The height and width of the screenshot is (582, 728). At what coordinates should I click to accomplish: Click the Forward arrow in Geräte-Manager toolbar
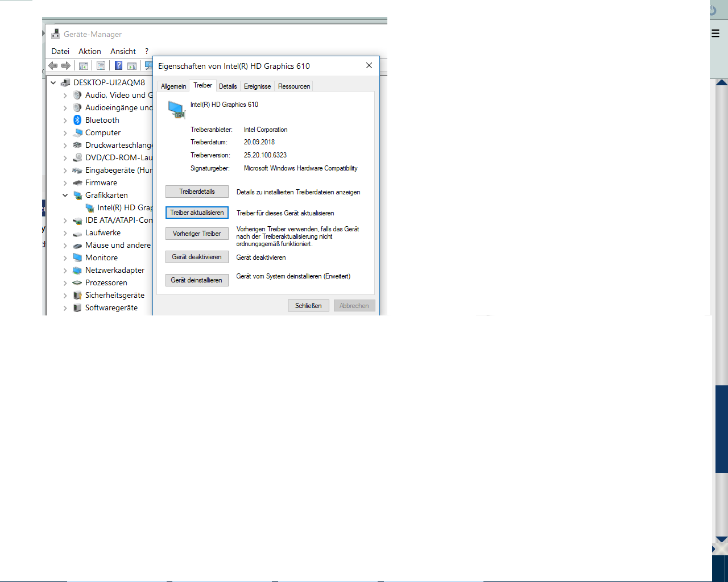tap(66, 66)
